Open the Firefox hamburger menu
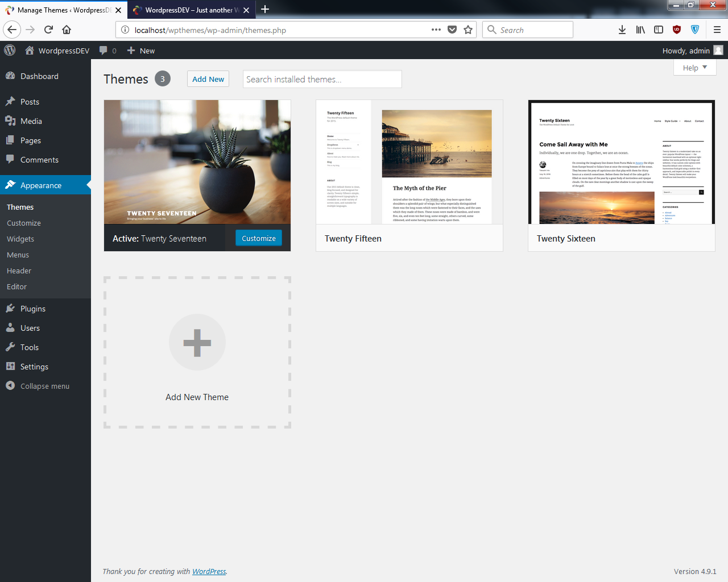The image size is (728, 582). pyautogui.click(x=717, y=30)
